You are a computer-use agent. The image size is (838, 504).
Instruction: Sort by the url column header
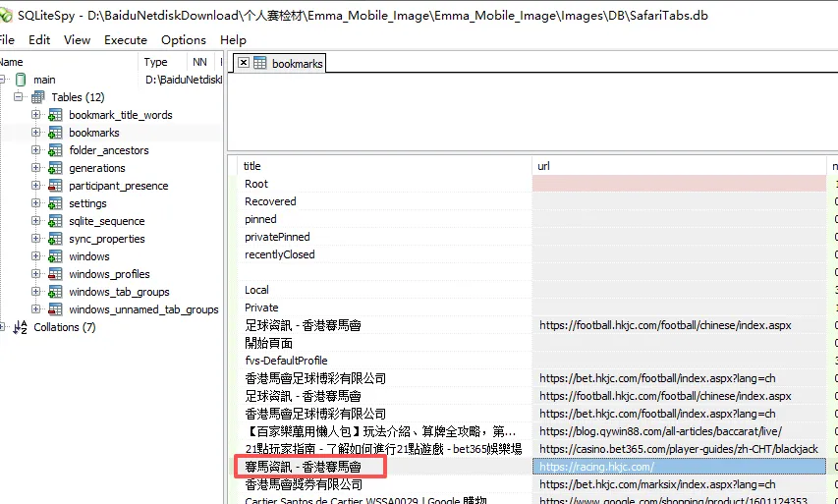coord(679,166)
